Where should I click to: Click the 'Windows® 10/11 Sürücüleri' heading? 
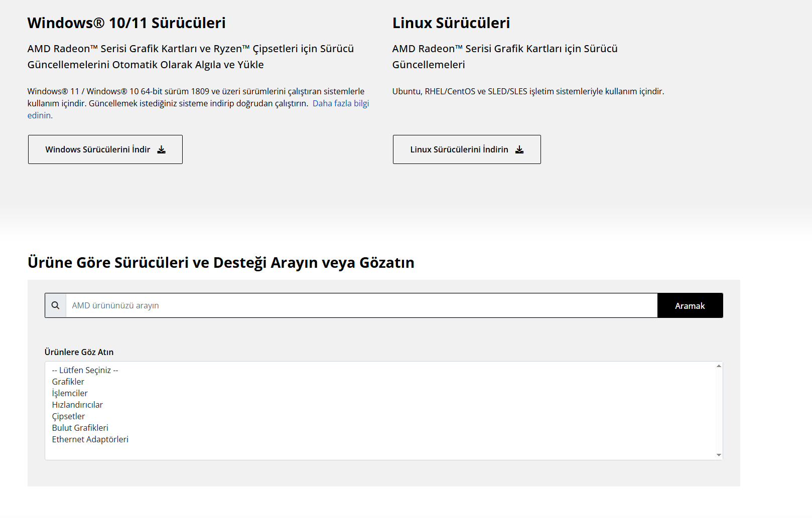tap(126, 23)
